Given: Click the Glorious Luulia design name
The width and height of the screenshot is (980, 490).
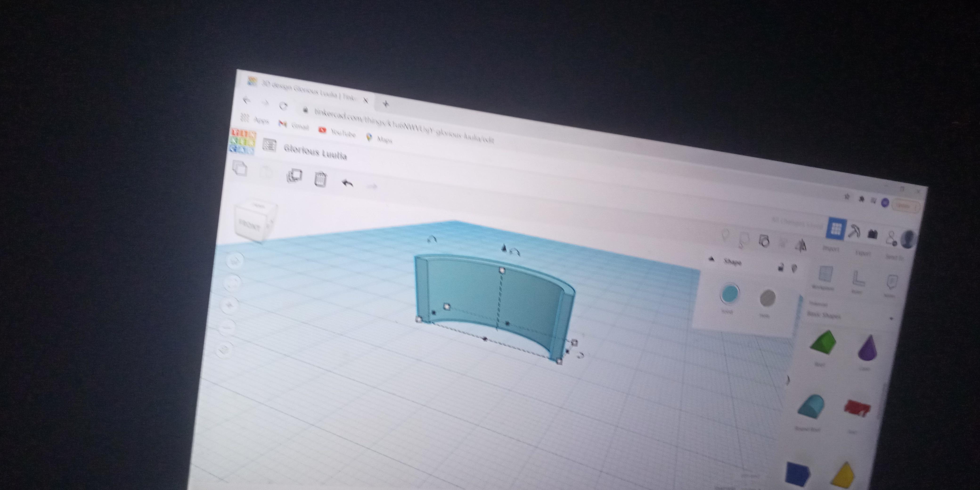Looking at the screenshot, I should [315, 152].
